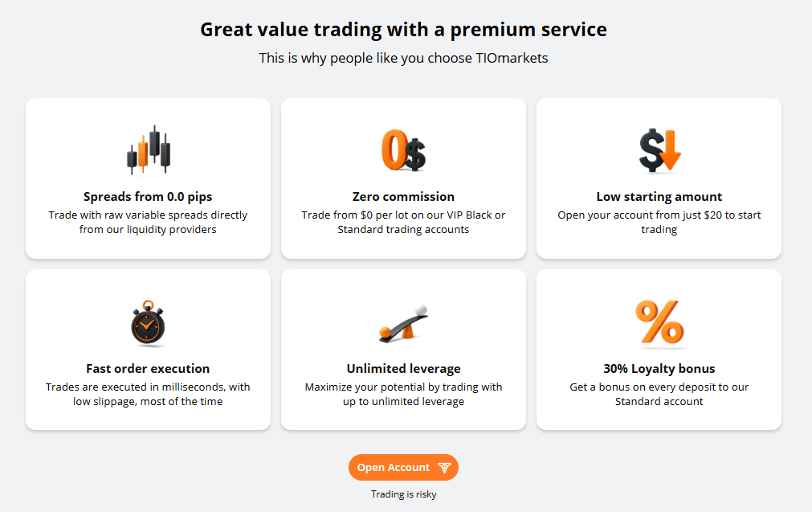The image size is (812, 512).
Task: Click the Great value trading heading
Action: (403, 29)
